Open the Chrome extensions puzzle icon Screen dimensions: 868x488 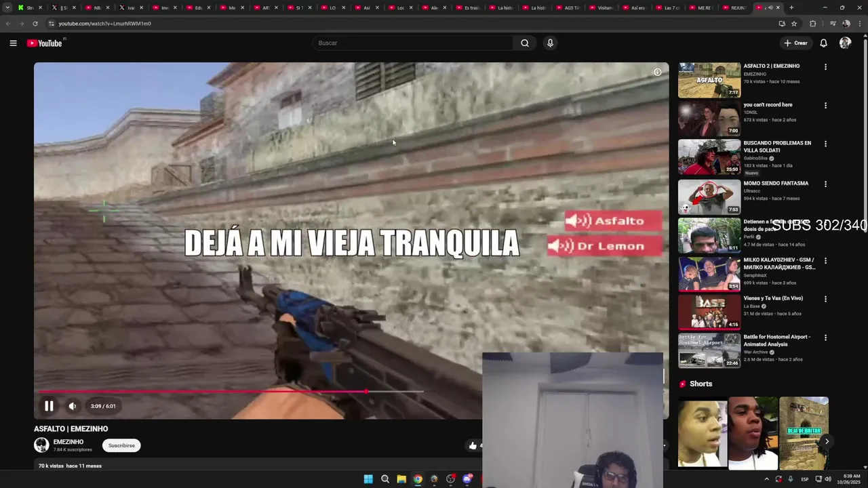tap(813, 24)
